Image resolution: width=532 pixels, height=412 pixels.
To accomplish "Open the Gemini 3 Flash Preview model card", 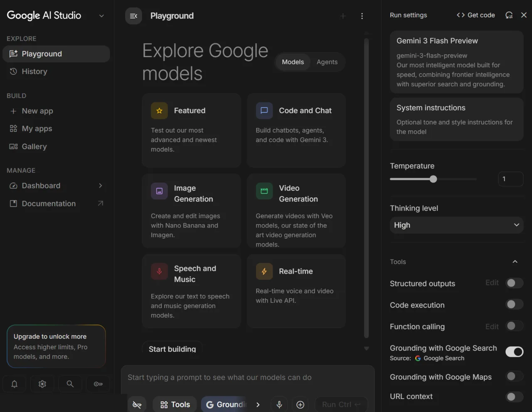I will point(456,62).
